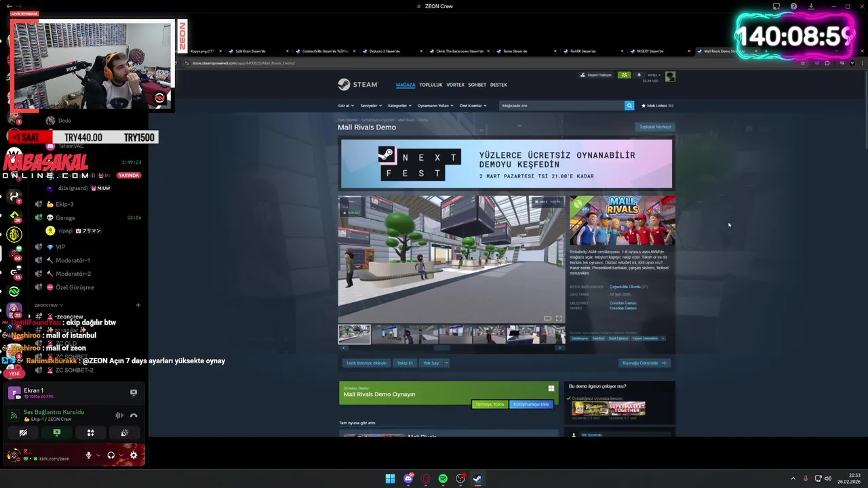Open Opera GX from the taskbar

426,479
